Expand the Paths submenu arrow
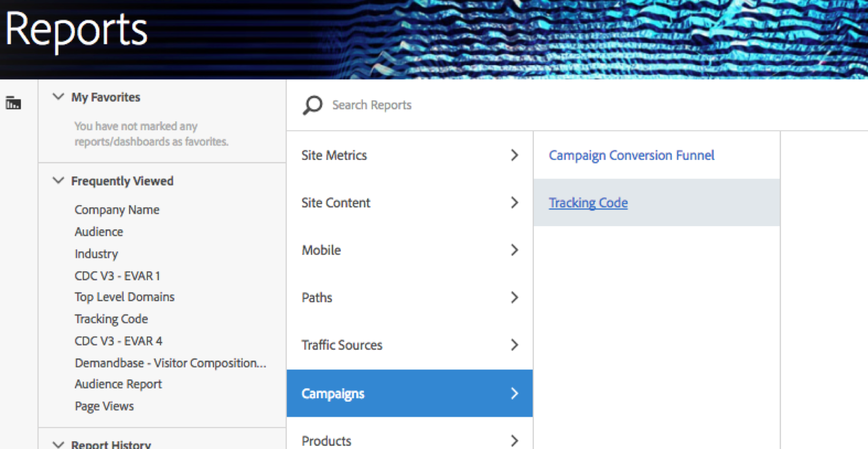Image resolution: width=868 pixels, height=449 pixels. tap(514, 297)
